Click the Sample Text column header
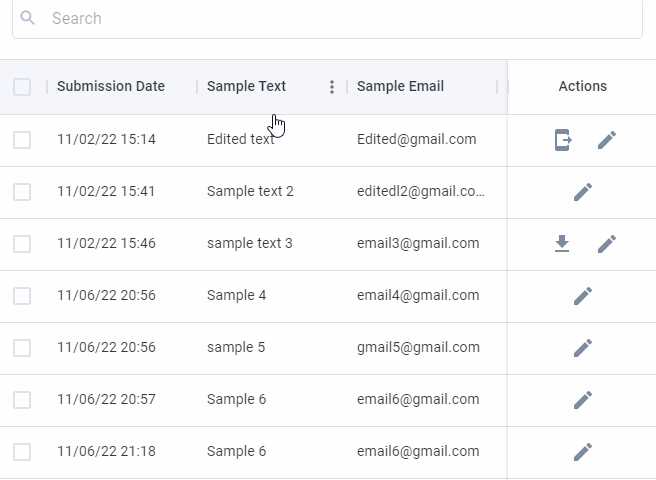 pyautogui.click(x=246, y=86)
